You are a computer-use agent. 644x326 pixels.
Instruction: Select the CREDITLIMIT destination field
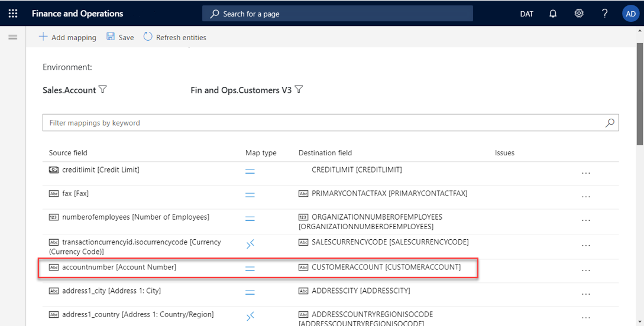tap(357, 169)
